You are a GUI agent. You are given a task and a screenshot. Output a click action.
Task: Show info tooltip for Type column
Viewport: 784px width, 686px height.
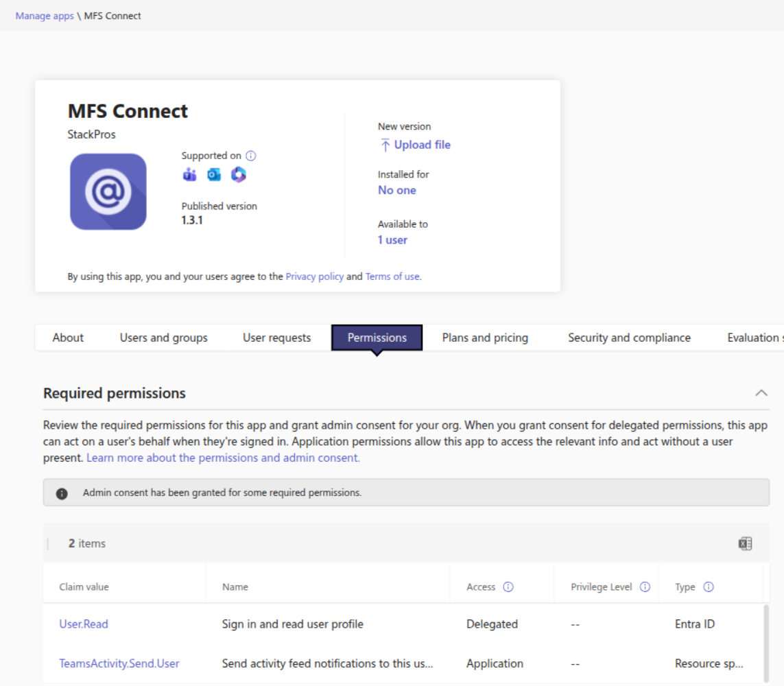click(x=709, y=587)
